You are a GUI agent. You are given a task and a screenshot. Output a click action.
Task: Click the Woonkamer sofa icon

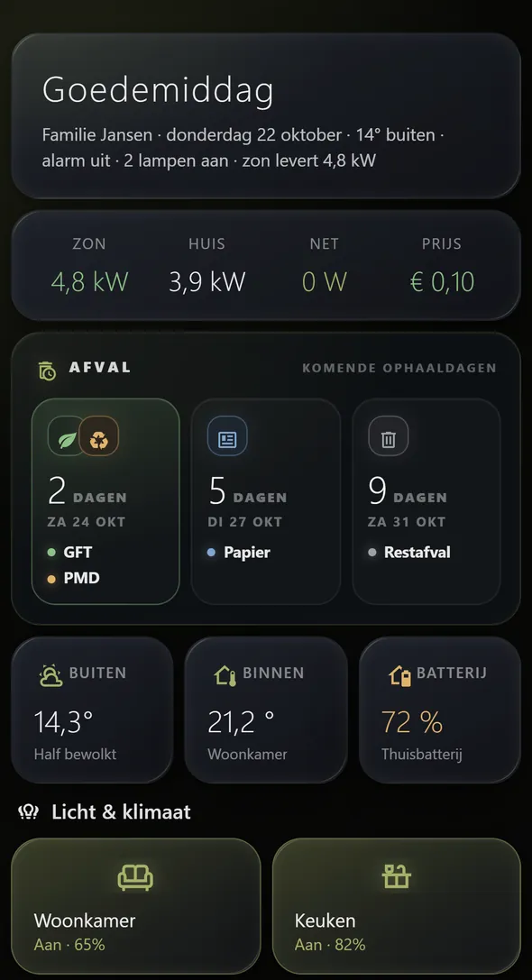point(135,877)
